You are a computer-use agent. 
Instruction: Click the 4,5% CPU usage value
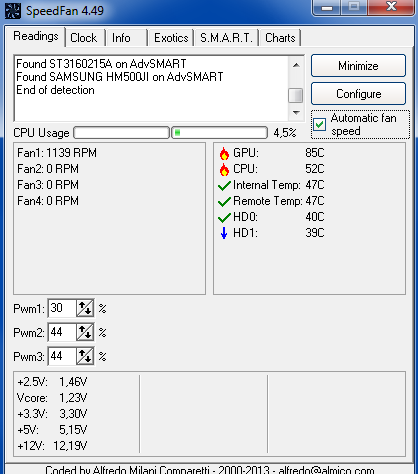(x=285, y=133)
